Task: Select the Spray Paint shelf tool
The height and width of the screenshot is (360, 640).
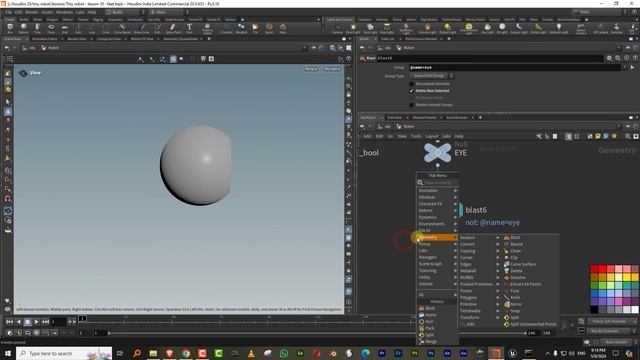Action: 173,28
